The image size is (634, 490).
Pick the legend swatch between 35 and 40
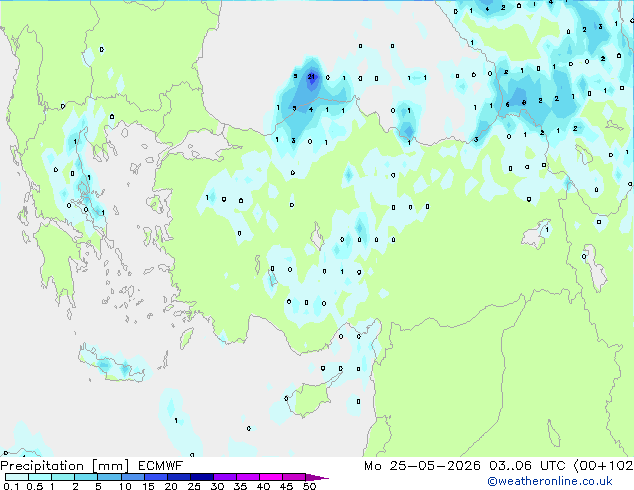coord(247,477)
